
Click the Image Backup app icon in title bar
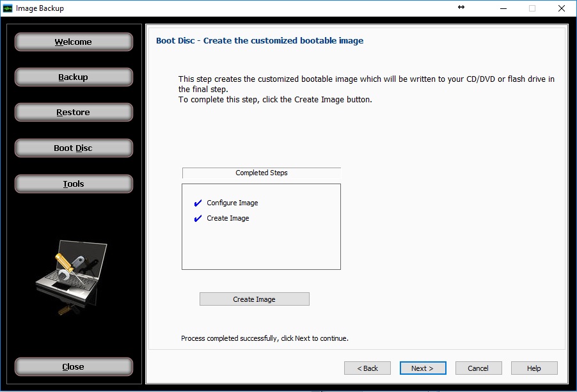(8, 8)
